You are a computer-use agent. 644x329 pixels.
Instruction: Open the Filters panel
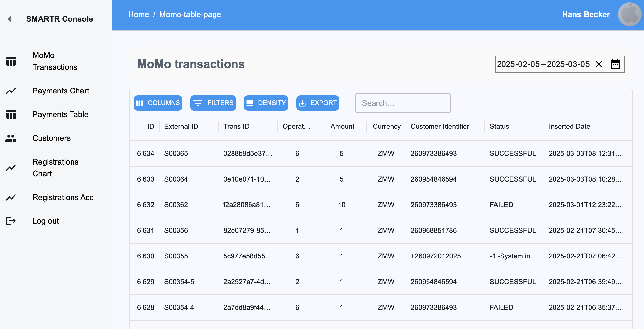coord(213,103)
